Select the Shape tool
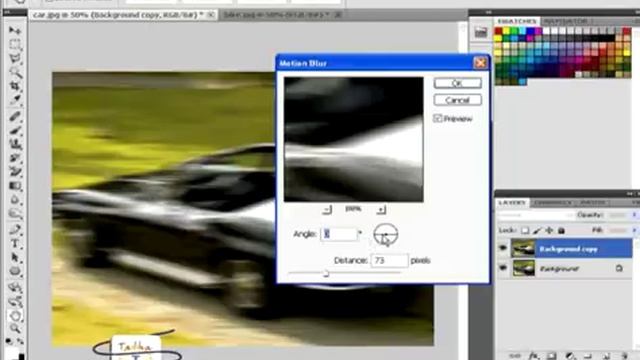 [15, 271]
